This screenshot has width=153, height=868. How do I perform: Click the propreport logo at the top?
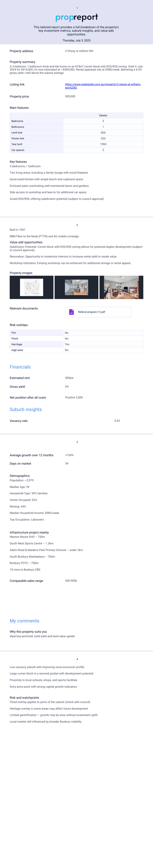click(77, 17)
